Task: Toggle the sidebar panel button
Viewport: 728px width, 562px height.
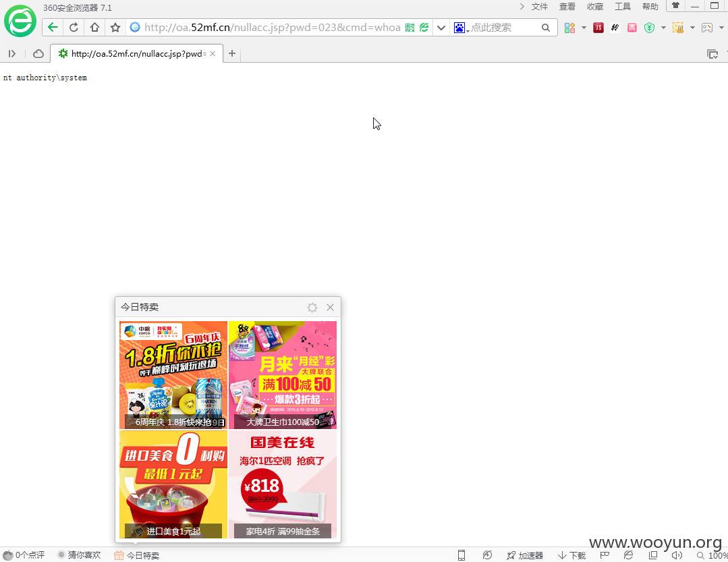Action: [12, 54]
